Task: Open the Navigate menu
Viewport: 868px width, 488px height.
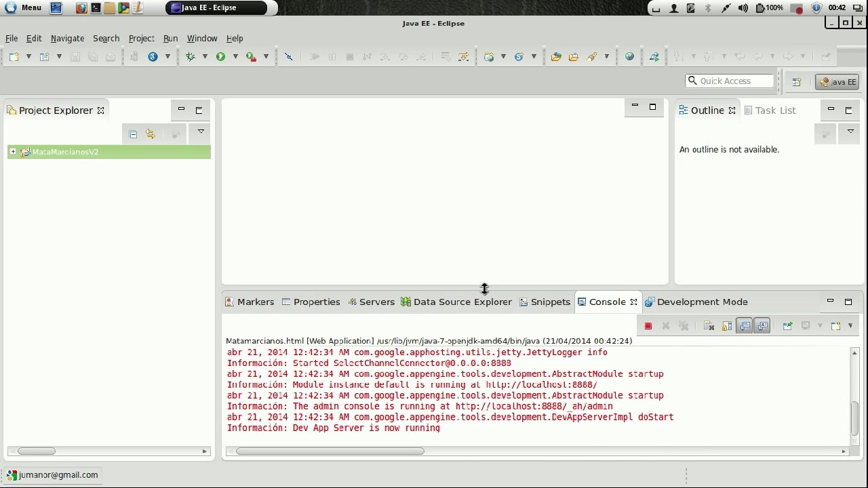Action: coord(67,39)
